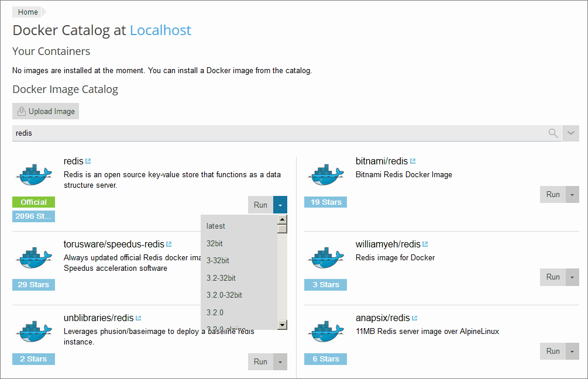The height and width of the screenshot is (379, 588).
Task: Open bitnami/redis Run dropdown arrow
Action: 572,194
